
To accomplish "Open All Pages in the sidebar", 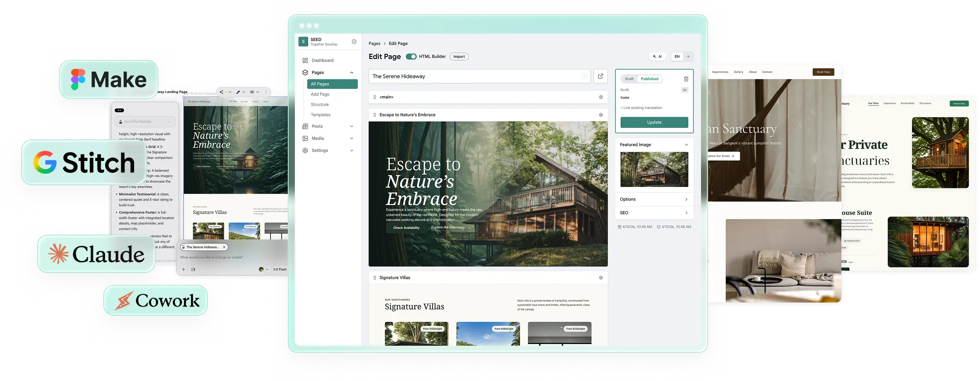I will pos(332,84).
